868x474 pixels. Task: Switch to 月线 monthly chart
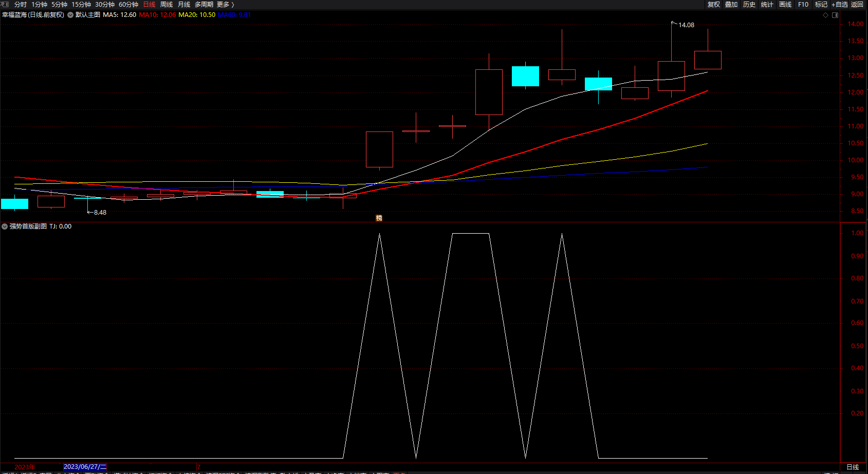click(184, 5)
